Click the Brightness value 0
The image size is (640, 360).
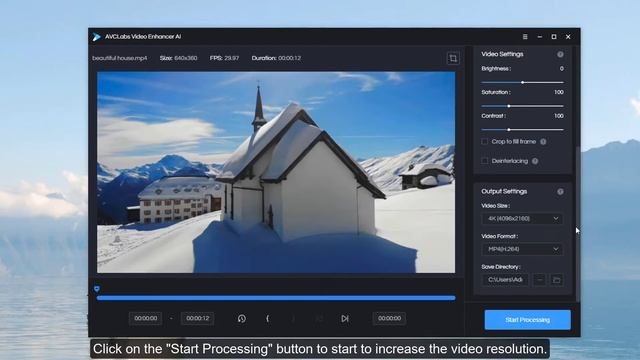coord(562,69)
